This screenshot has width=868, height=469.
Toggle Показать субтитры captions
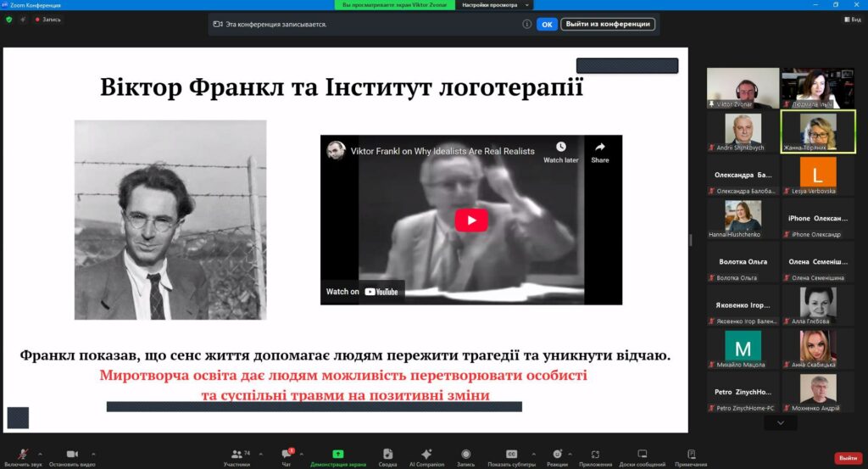[x=511, y=457]
